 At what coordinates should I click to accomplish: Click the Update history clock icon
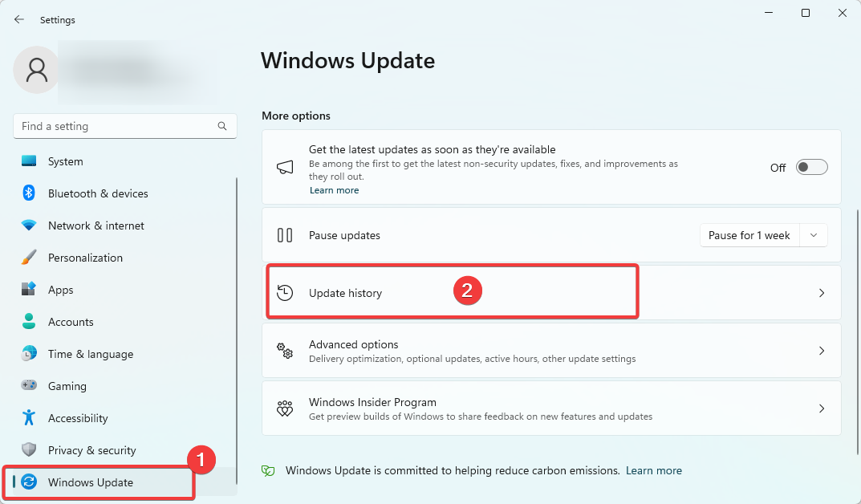pos(285,293)
